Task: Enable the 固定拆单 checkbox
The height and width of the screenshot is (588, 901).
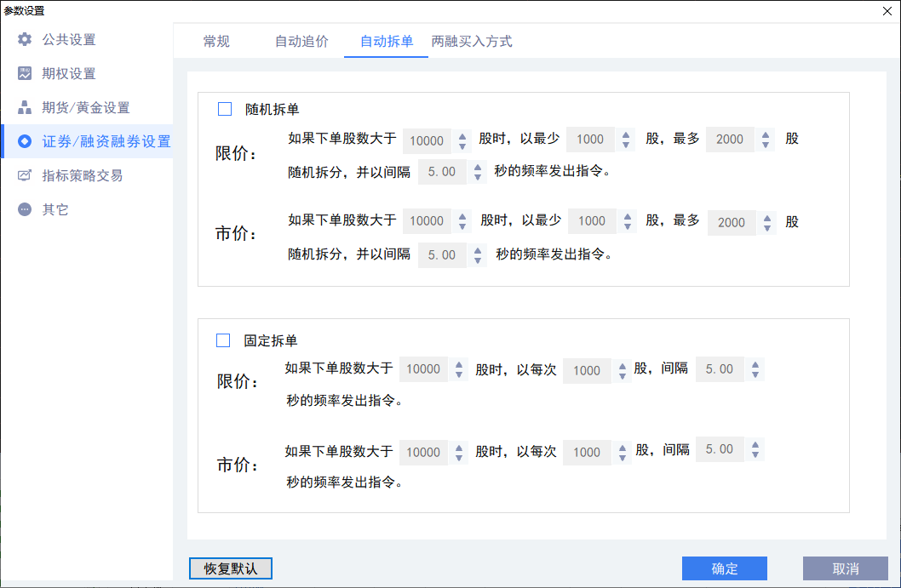Action: click(223, 340)
